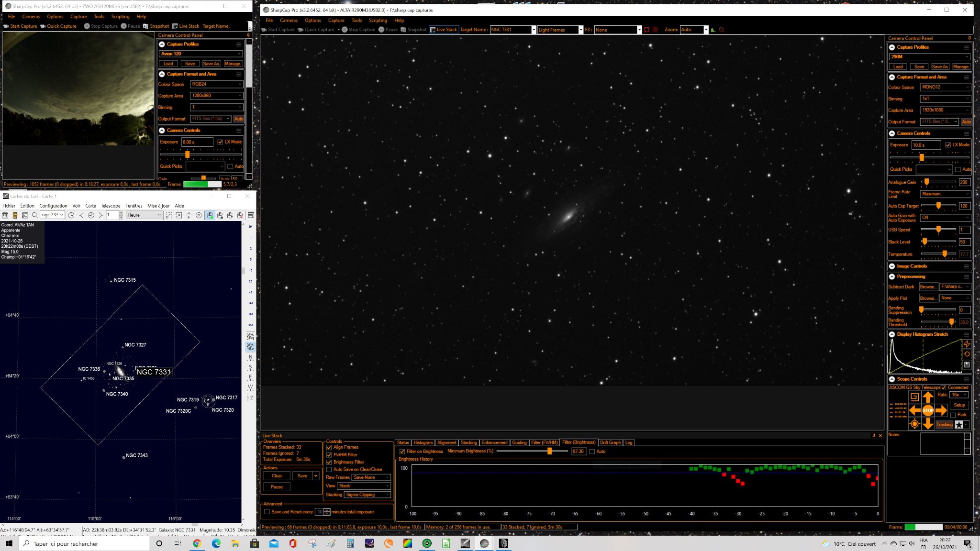Toggle the Brightness Filter checkbox
980x551 pixels.
click(329, 463)
